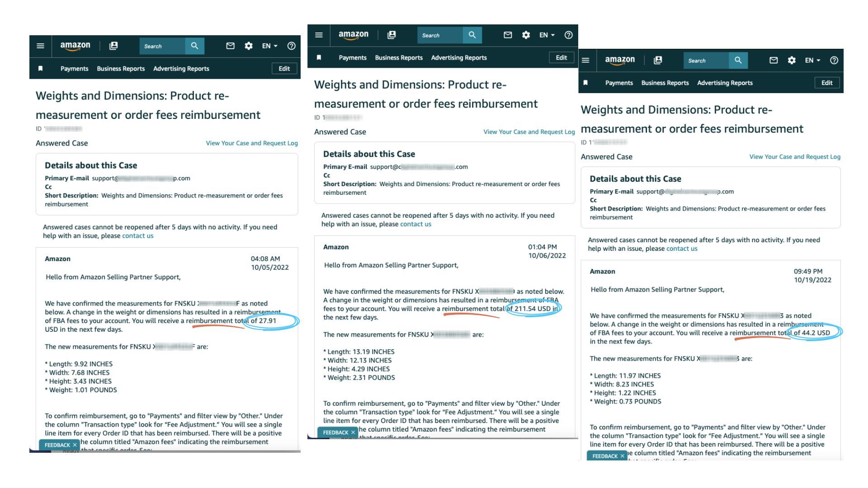
Task: Select Business Reports tab top navigation
Action: pos(121,68)
